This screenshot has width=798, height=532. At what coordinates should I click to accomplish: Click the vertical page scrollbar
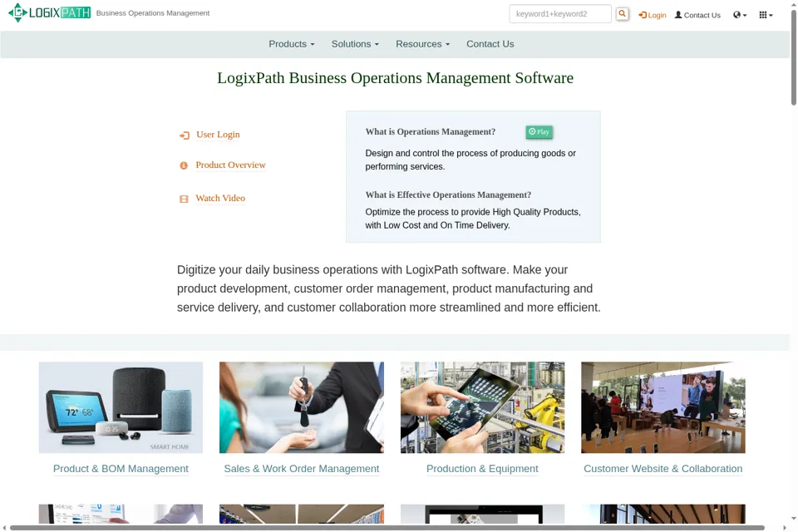793,58
